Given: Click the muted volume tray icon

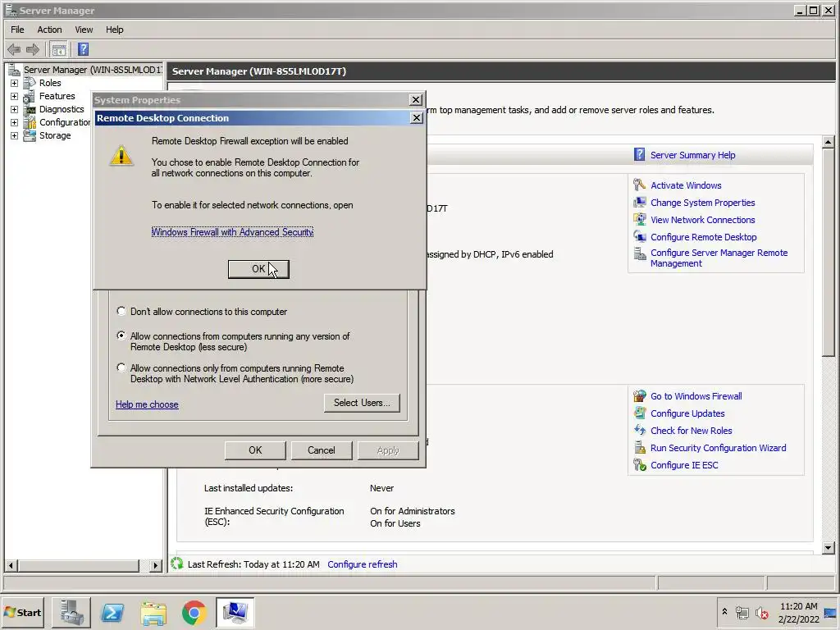Looking at the screenshot, I should pos(762,613).
